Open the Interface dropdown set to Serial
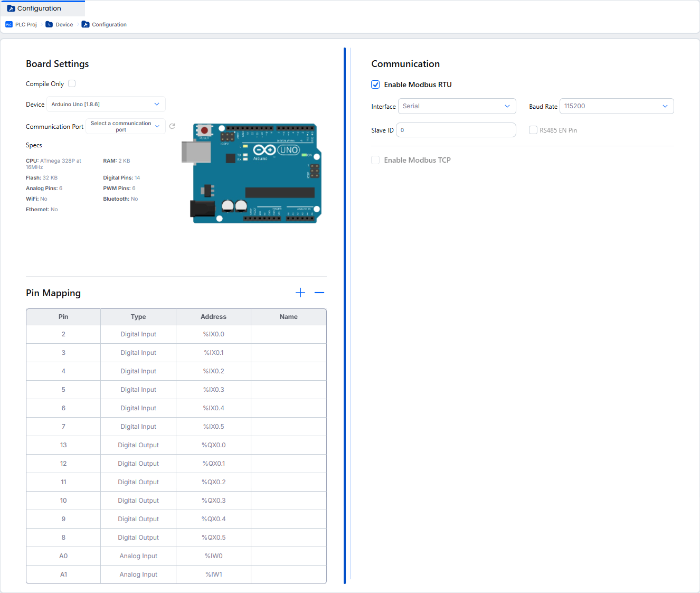 [x=457, y=106]
